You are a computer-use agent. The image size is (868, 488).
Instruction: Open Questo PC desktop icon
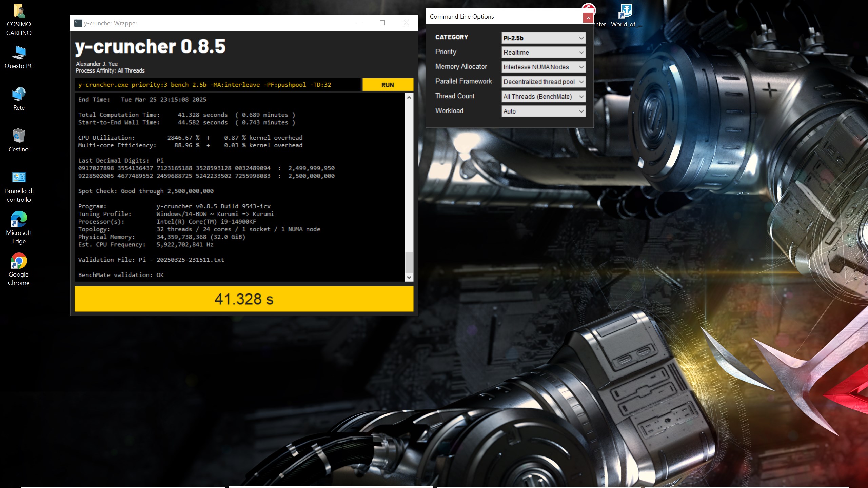pyautogui.click(x=19, y=57)
